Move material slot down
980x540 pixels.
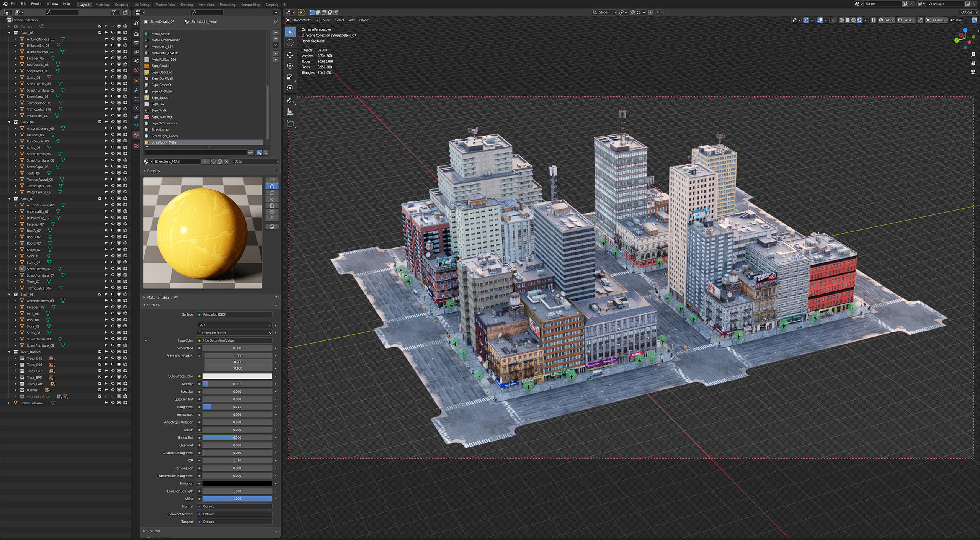point(276,60)
